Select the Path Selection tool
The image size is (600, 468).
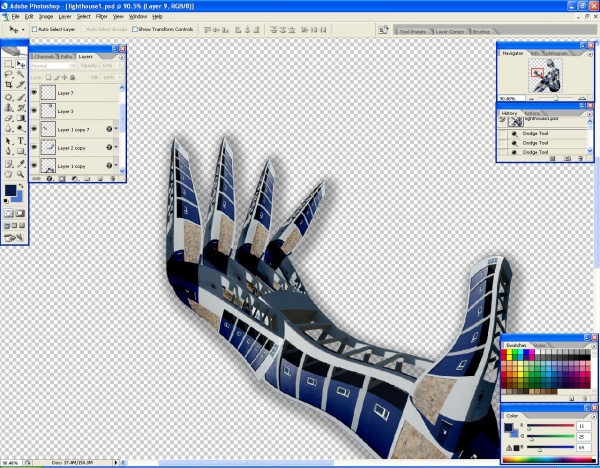(8, 141)
